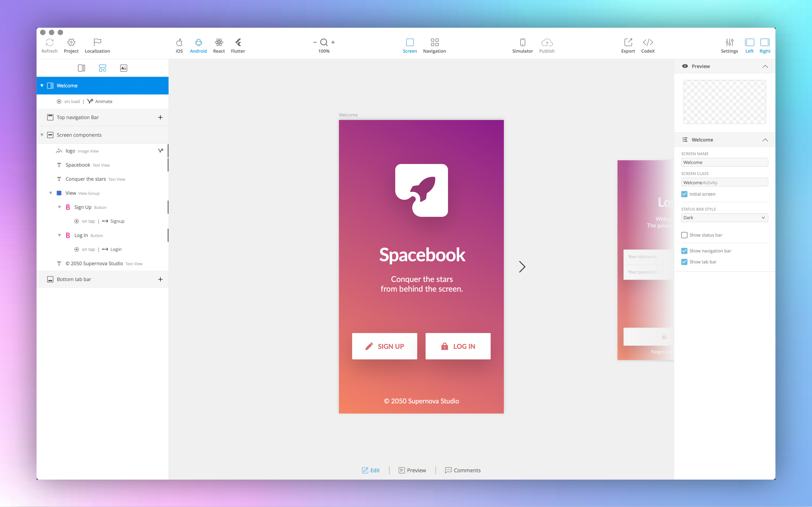Image resolution: width=812 pixels, height=507 pixels.
Task: Click the SIGN UP button on canvas
Action: [384, 346]
